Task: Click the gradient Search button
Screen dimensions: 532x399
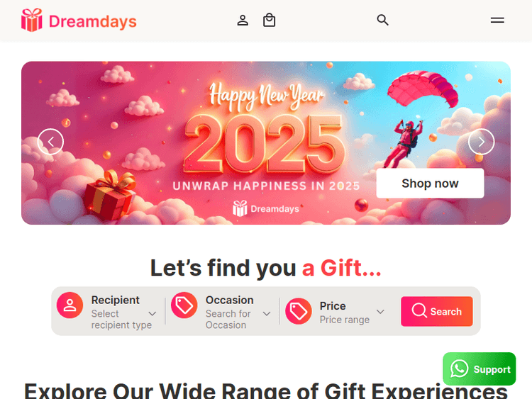Action: 437,311
